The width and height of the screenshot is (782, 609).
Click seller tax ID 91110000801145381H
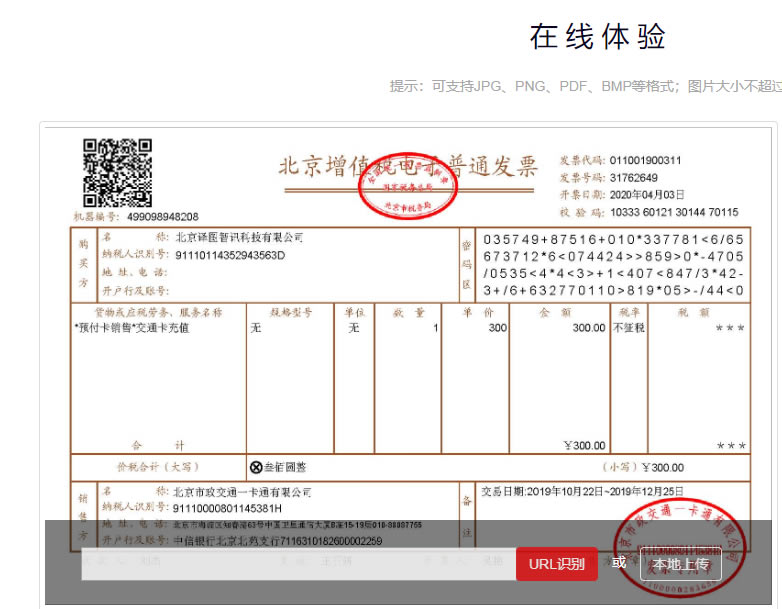[x=227, y=509]
